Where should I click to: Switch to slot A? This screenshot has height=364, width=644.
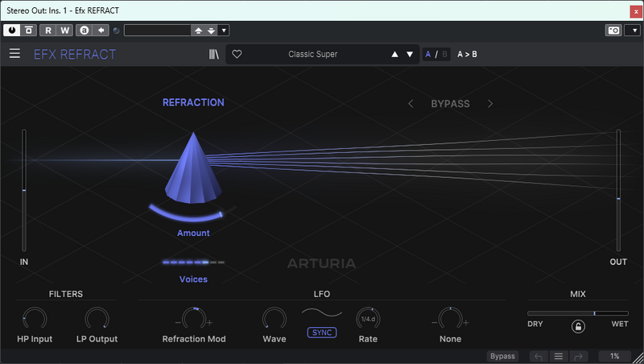coord(428,54)
